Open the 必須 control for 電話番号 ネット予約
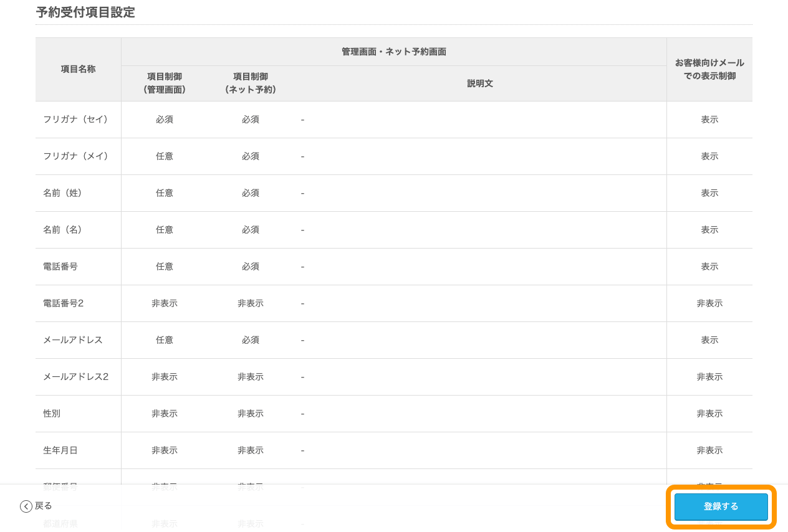Screen dimensions: 788x532 251,267
